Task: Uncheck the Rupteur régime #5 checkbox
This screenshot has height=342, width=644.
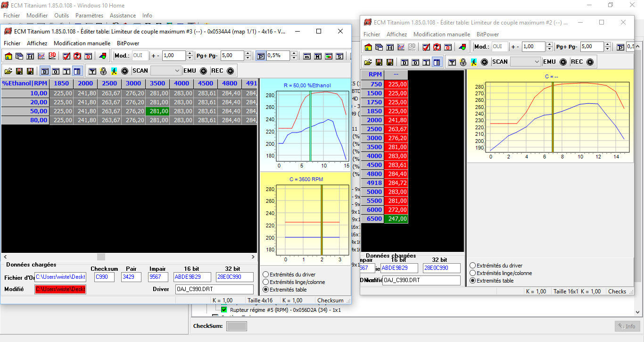Action: coord(223,310)
